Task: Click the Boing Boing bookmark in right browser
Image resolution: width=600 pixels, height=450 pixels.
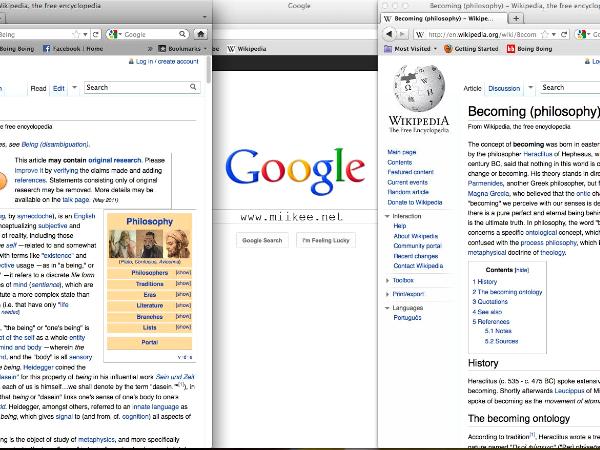Action: [530, 49]
